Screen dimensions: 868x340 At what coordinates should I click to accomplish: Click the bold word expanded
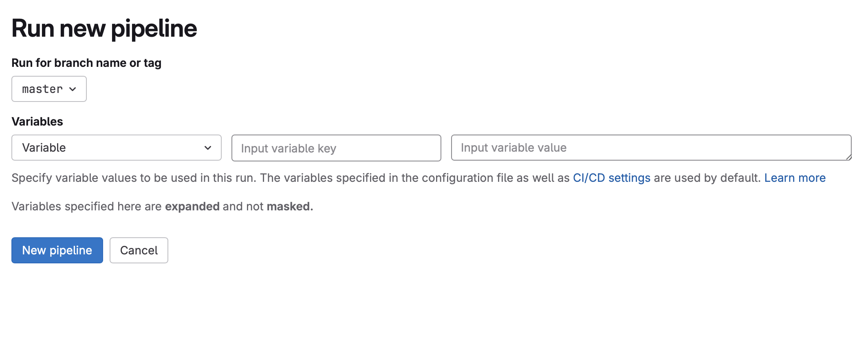(x=192, y=206)
